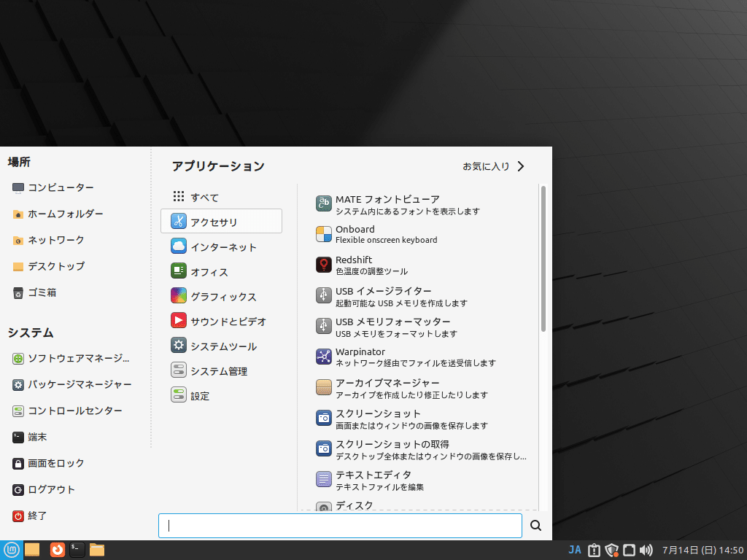Image resolution: width=747 pixels, height=560 pixels.
Task: Click the search magnifier icon
Action: (x=536, y=525)
